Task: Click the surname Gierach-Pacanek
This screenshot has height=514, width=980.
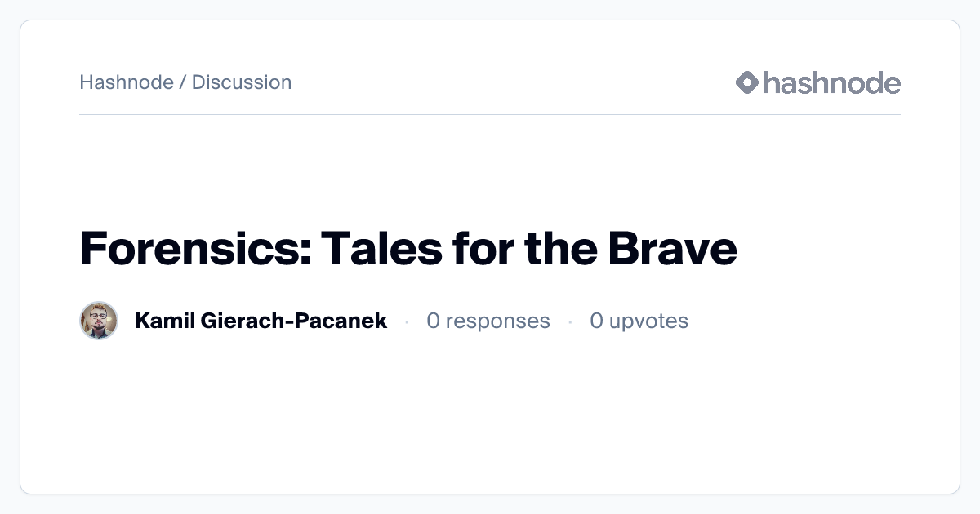Action: pyautogui.click(x=292, y=321)
